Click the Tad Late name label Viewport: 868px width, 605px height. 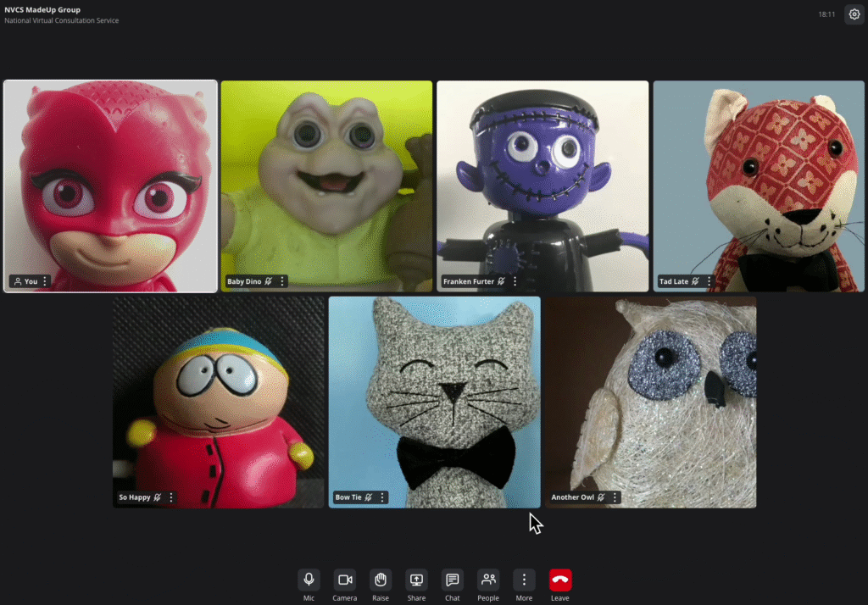pyautogui.click(x=674, y=281)
